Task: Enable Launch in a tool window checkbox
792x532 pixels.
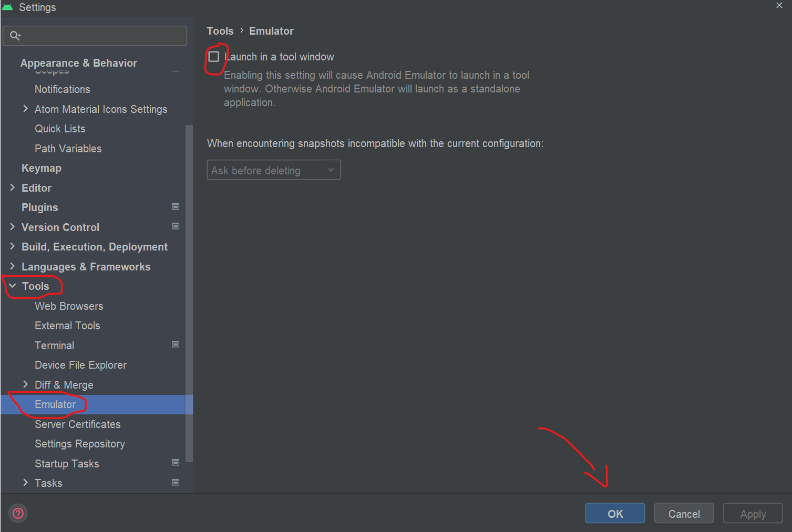Action: 214,56
